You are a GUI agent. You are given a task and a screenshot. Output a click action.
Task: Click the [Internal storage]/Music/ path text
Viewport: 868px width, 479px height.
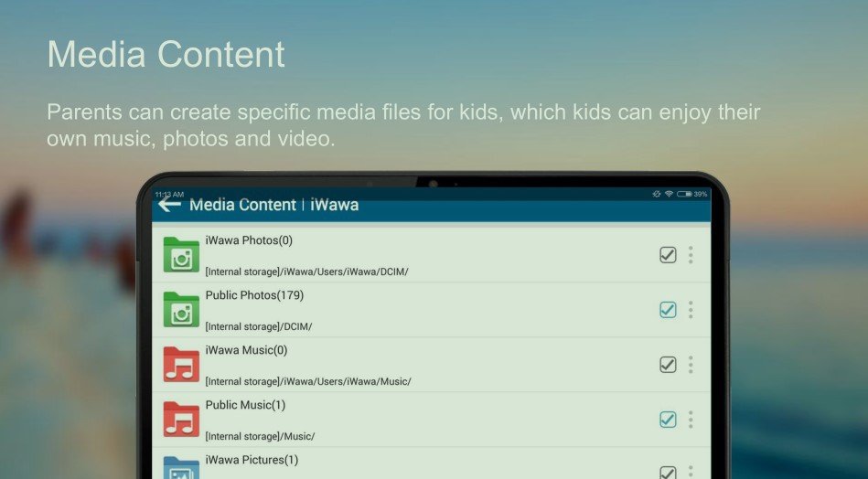(x=260, y=436)
